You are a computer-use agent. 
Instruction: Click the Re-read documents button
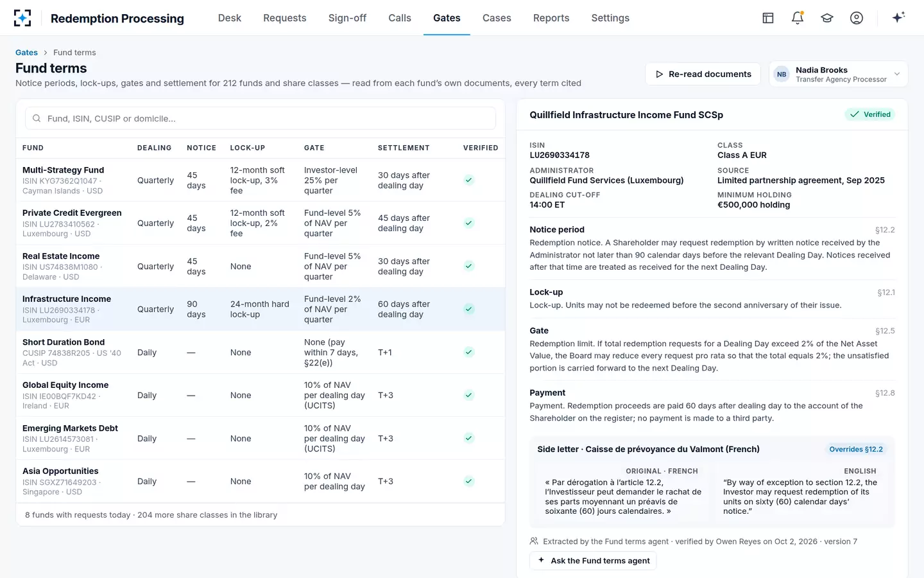(703, 74)
